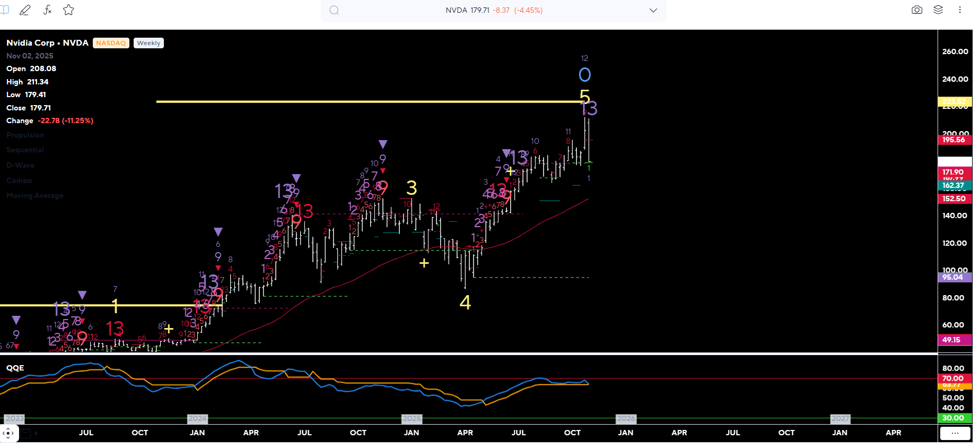Image resolution: width=980 pixels, height=448 pixels.
Task: Open the three-dot more options menu
Action: click(x=960, y=10)
